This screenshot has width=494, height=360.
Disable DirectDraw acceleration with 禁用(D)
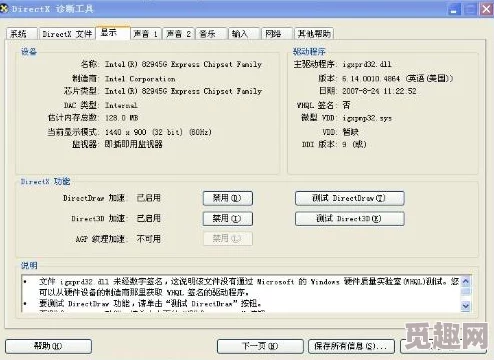[x=228, y=198]
